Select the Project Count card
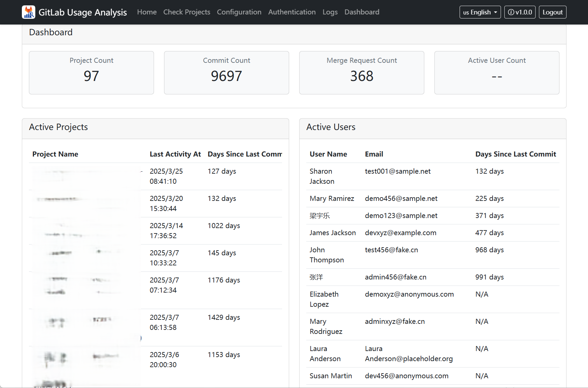The height and width of the screenshot is (388, 588). pyautogui.click(x=91, y=73)
